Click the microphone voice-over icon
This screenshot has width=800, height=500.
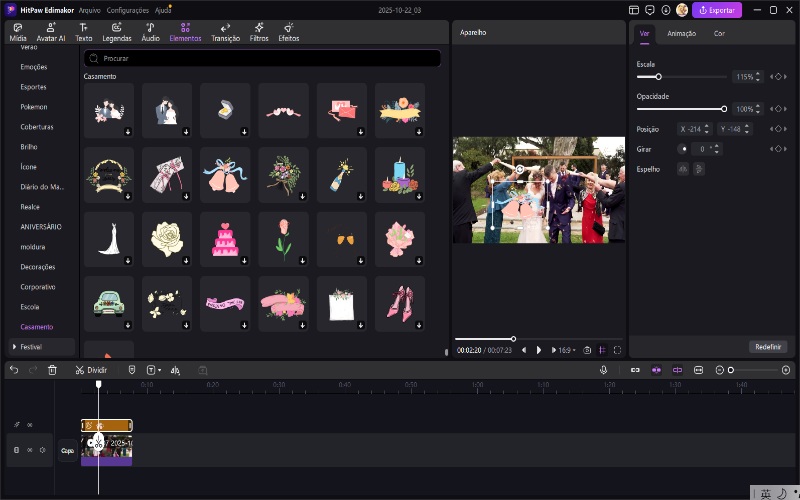(604, 370)
